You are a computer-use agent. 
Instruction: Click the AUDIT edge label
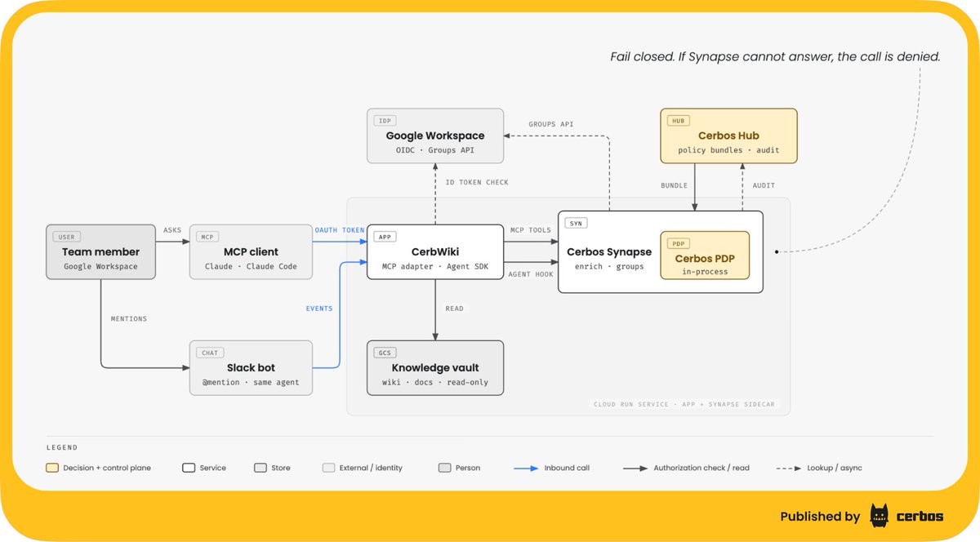764,185
